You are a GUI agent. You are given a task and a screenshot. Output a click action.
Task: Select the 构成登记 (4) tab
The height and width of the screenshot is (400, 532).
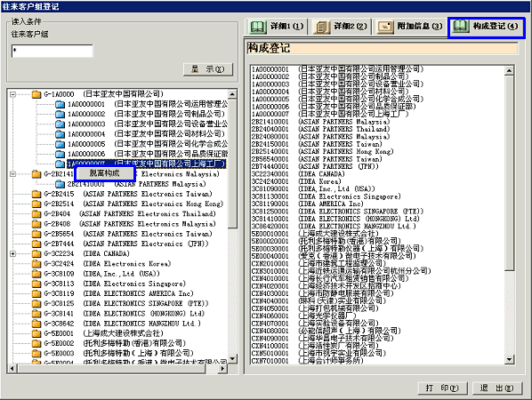click(487, 27)
